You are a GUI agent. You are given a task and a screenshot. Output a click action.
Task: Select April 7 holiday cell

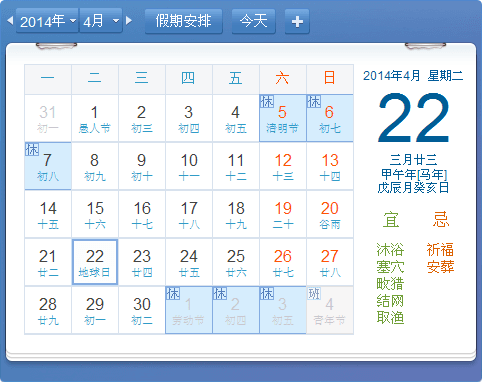click(48, 166)
